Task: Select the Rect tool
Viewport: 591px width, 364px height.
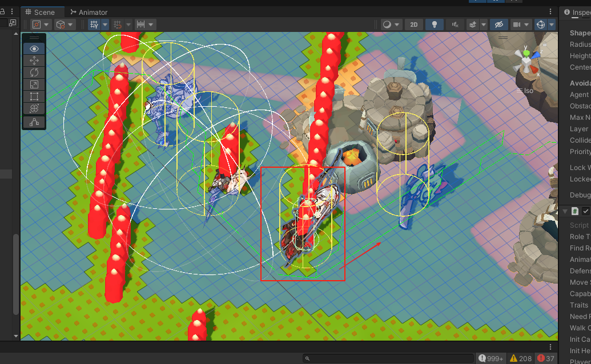Action: 34,97
